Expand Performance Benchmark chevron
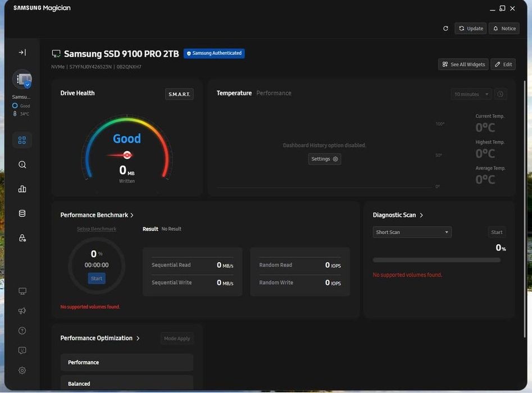This screenshot has width=532, height=393. coord(132,216)
